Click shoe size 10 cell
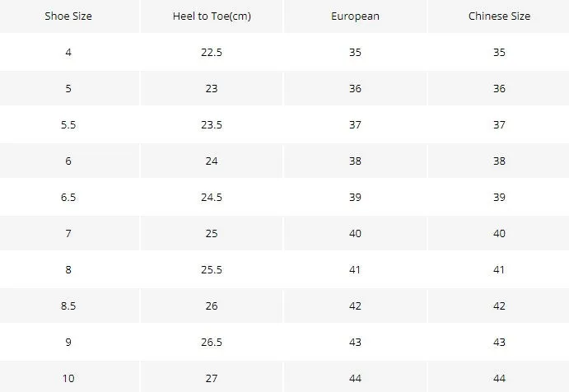Image resolution: width=569 pixels, height=392 pixels. (68, 378)
